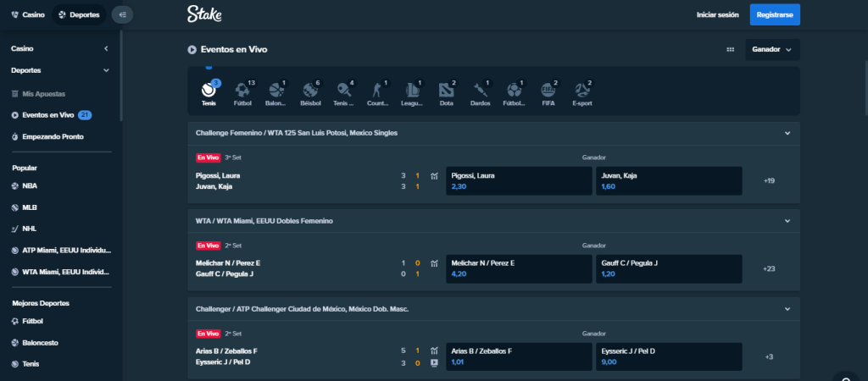The height and width of the screenshot is (381, 868).
Task: Open ATP Miami, EEUU in Popular list
Action: coord(61,251)
